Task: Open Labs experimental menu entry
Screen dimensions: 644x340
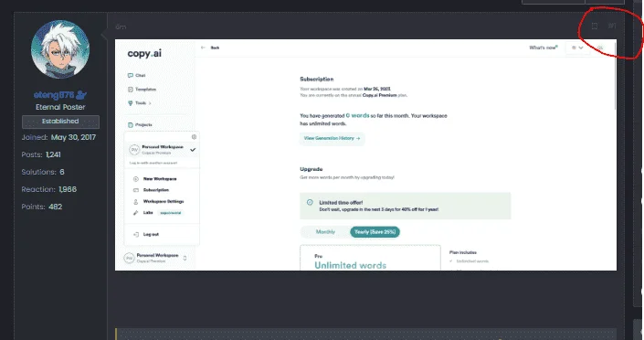Action: click(x=159, y=213)
